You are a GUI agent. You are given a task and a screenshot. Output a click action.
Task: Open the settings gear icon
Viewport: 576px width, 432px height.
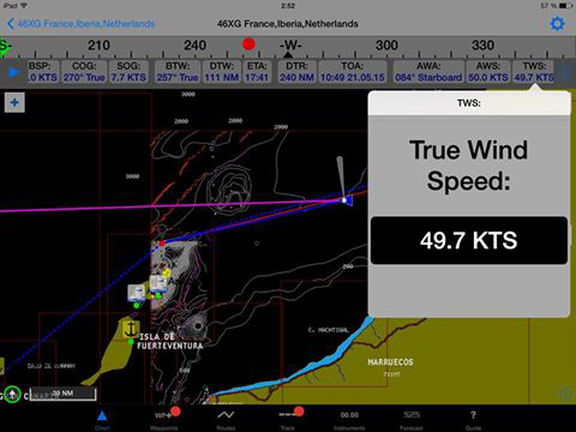coord(557,24)
